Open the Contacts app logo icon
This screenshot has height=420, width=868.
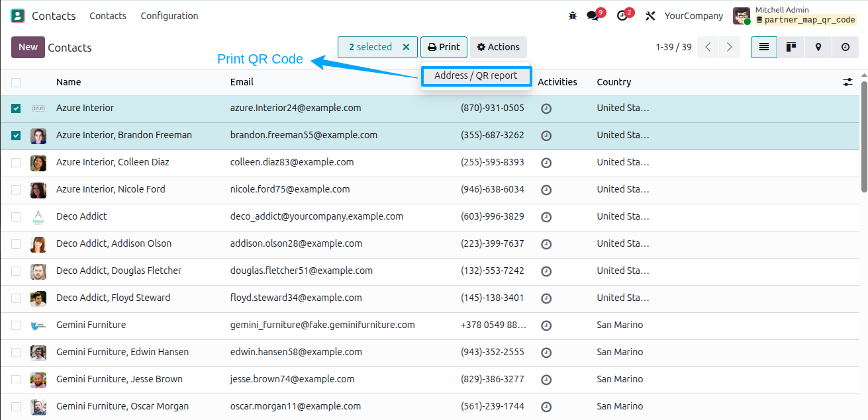(18, 16)
